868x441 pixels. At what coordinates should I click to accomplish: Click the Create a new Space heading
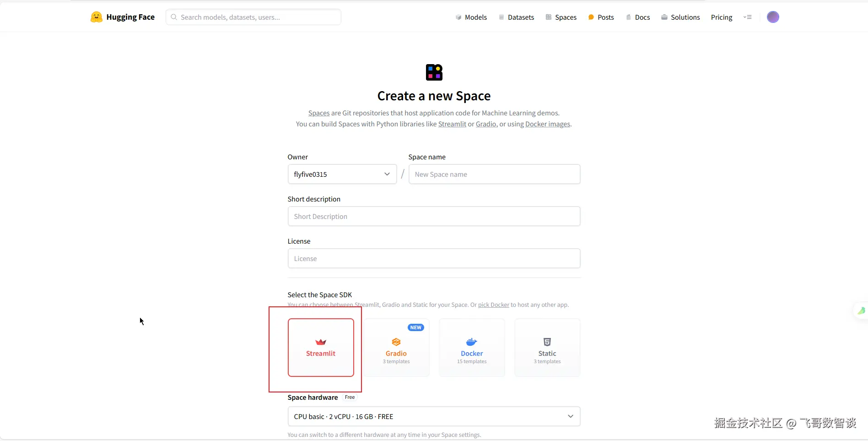pos(434,96)
